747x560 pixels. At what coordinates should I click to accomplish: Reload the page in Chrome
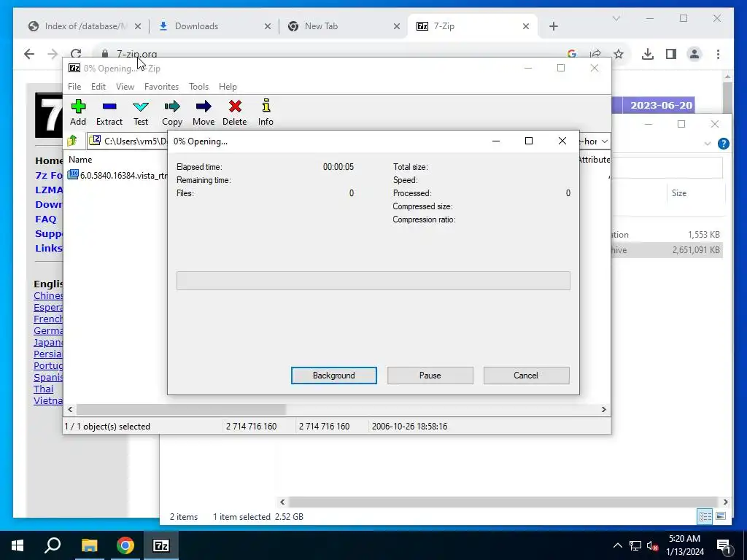point(76,54)
